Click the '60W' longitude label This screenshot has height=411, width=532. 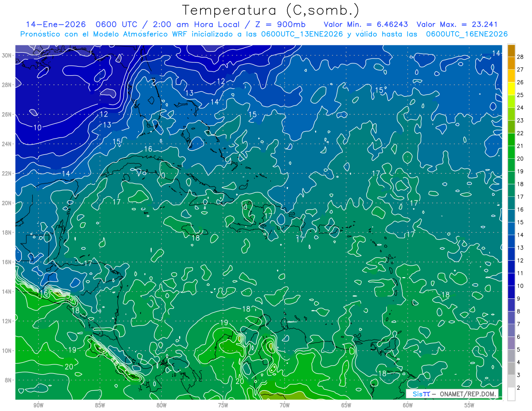pyautogui.click(x=408, y=405)
